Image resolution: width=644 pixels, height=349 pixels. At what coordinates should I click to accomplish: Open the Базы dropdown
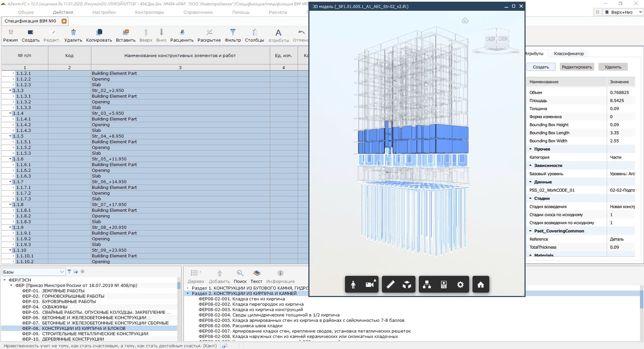[62, 272]
